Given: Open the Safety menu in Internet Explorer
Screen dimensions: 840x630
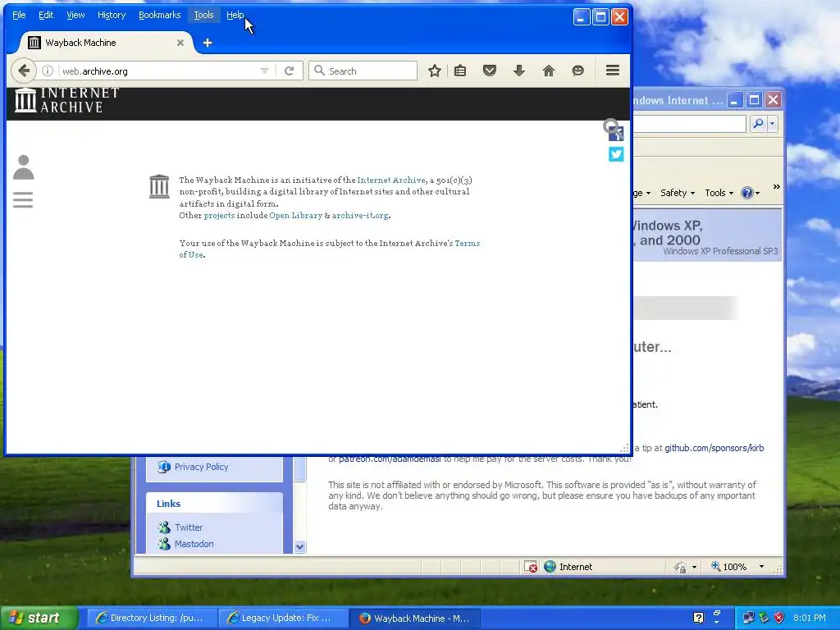Looking at the screenshot, I should coord(677,193).
